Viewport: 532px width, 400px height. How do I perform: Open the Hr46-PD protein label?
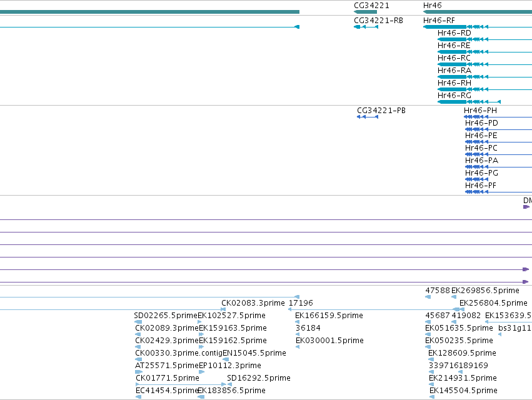(x=481, y=123)
